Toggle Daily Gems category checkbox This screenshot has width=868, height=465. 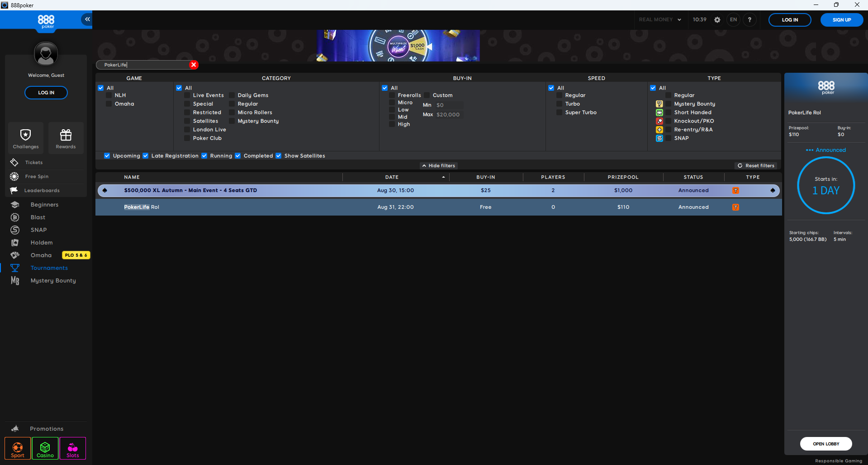tap(232, 95)
